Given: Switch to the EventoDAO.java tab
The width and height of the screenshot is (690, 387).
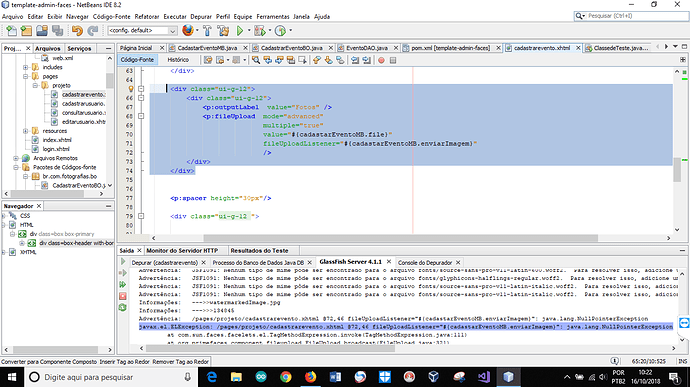Looking at the screenshot, I should pyautogui.click(x=367, y=48).
